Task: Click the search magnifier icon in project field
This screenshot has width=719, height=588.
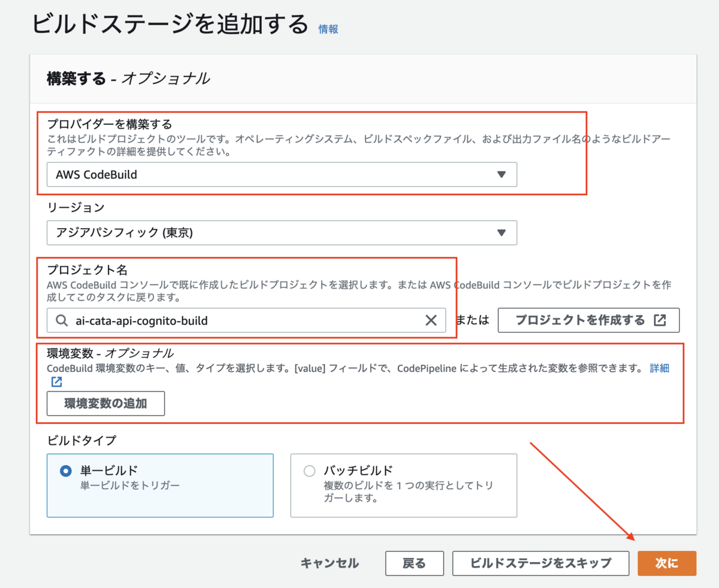Action: [x=62, y=320]
